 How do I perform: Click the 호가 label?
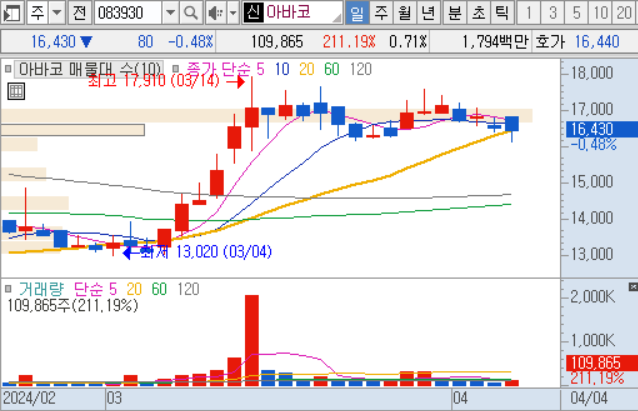[550, 42]
